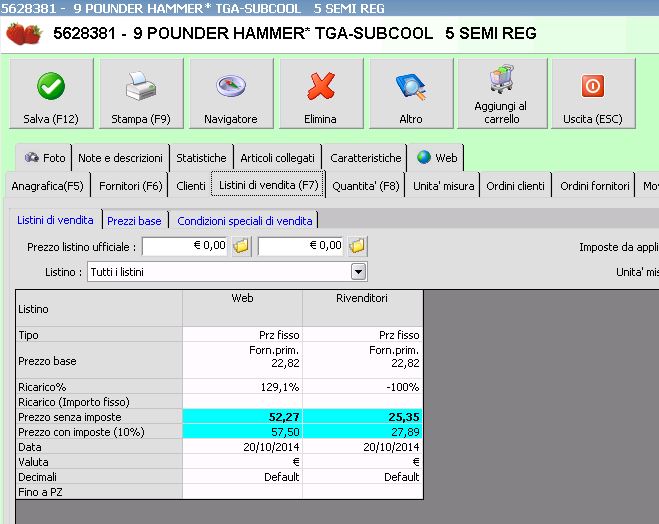
Task: Select Web Tipo cell Prz fisso
Action: pyautogui.click(x=243, y=335)
